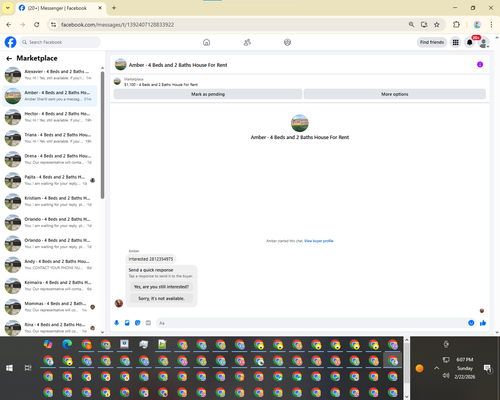Bookmark this page with the star icon
Viewport: 500px width, 400px height.
tap(437, 25)
